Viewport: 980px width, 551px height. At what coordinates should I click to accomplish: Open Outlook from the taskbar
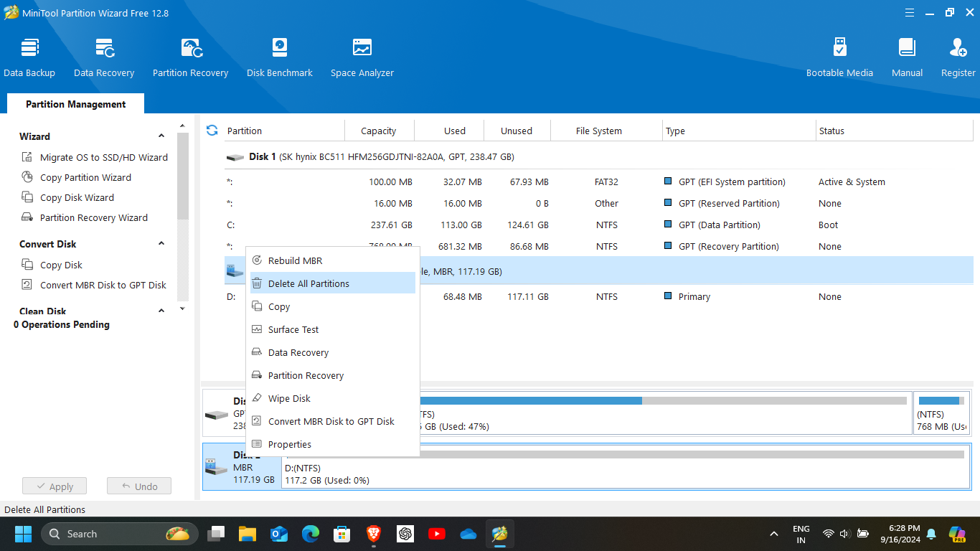click(x=279, y=534)
